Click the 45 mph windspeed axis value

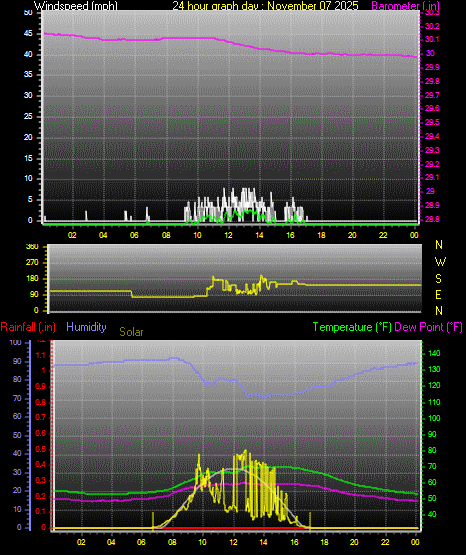(28, 34)
